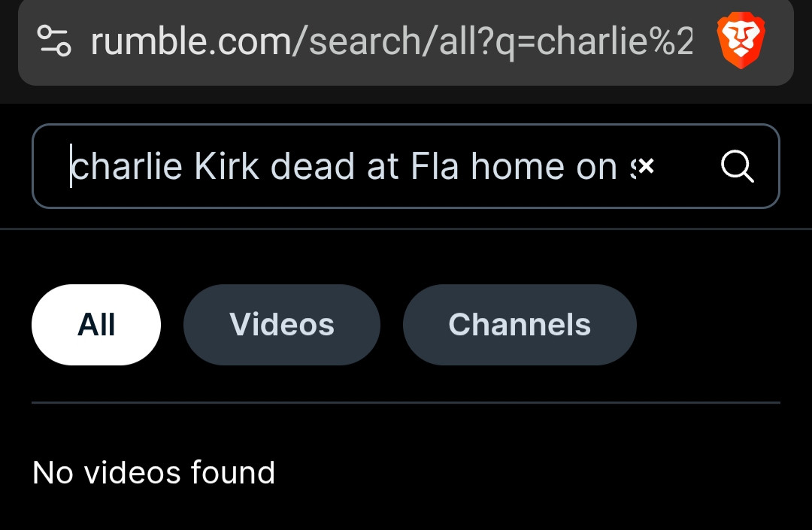Screen dimensions: 812x530
Task: Tap the rumble.com/search address text
Action: (391, 42)
